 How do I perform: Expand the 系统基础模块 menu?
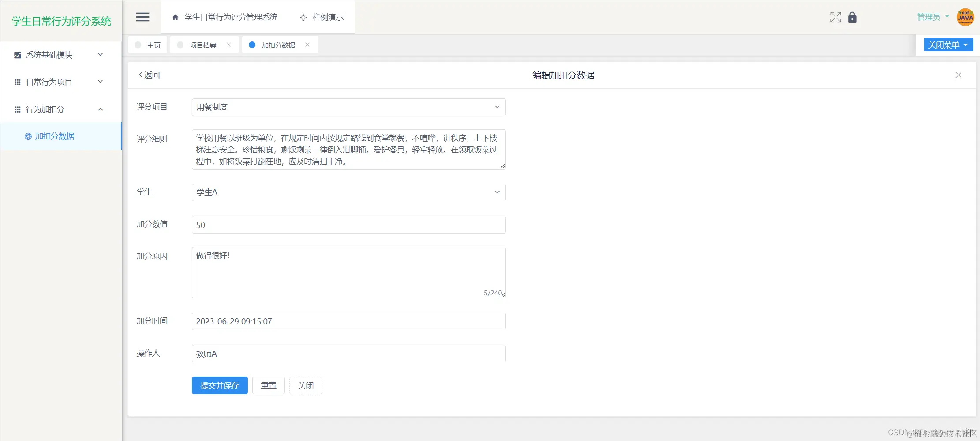click(101, 55)
